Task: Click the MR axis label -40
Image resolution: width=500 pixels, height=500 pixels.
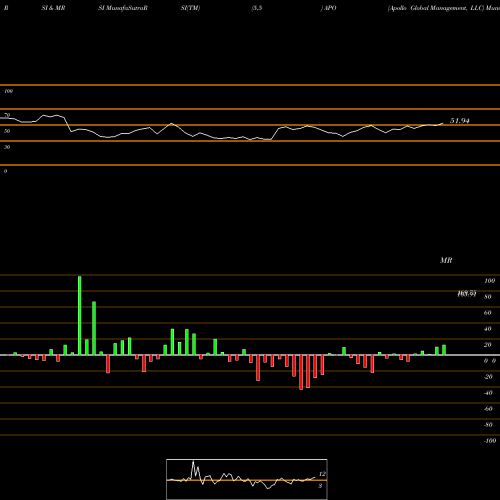Action: tap(488, 393)
